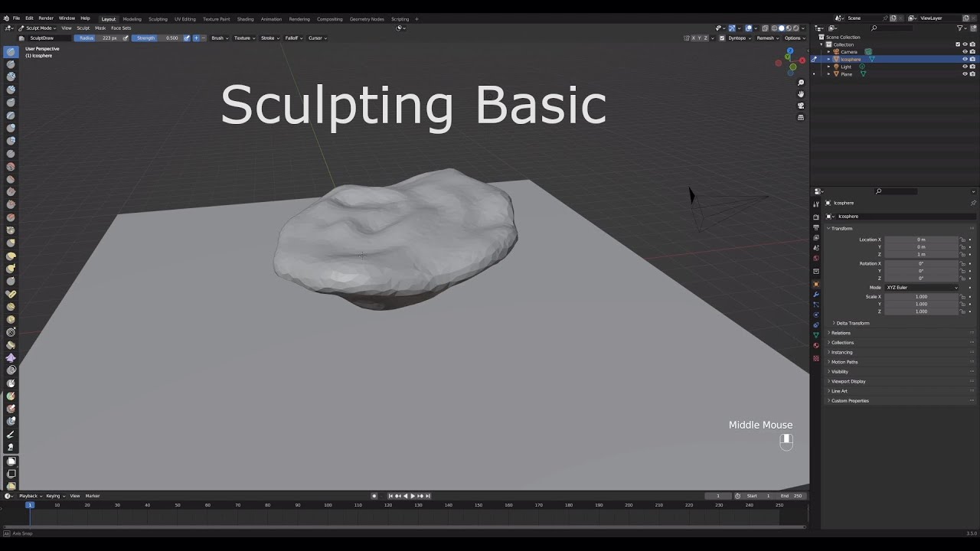Click the zoom magnifier icon in the viewport
The width and height of the screenshot is (980, 551).
[x=801, y=83]
